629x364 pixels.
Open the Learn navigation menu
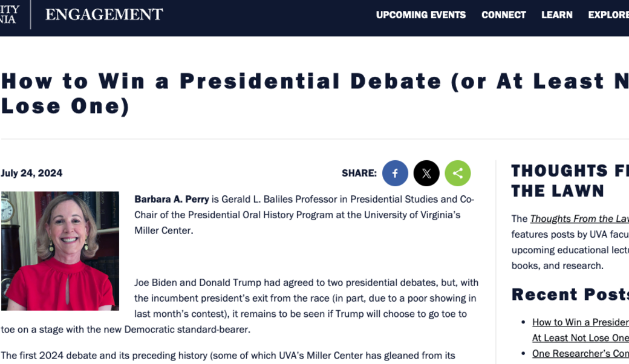(557, 15)
